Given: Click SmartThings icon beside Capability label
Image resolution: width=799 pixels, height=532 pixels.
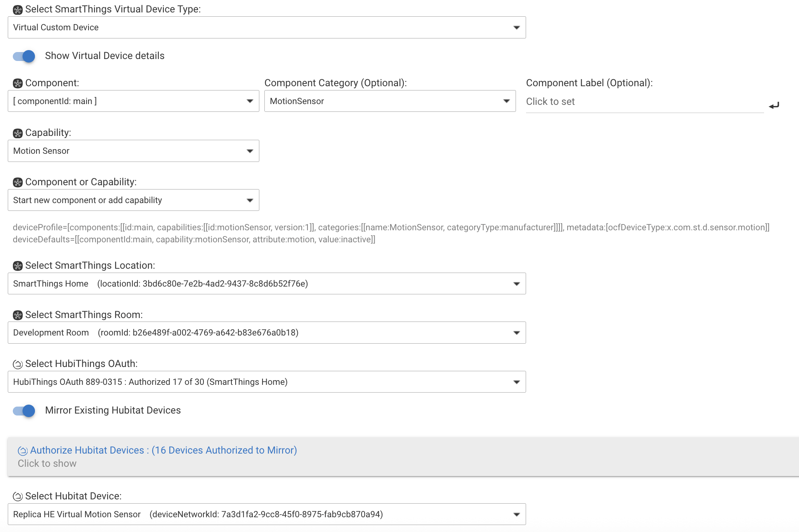Looking at the screenshot, I should pos(18,133).
